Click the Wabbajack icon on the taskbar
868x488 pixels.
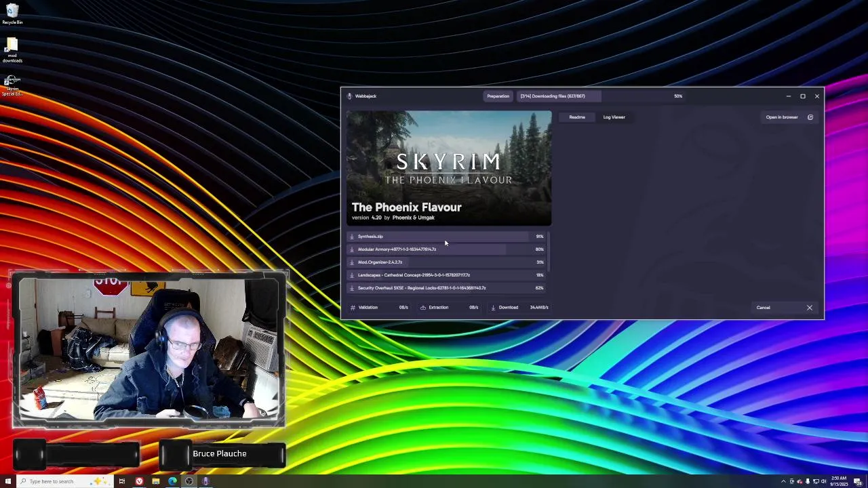[x=205, y=481]
